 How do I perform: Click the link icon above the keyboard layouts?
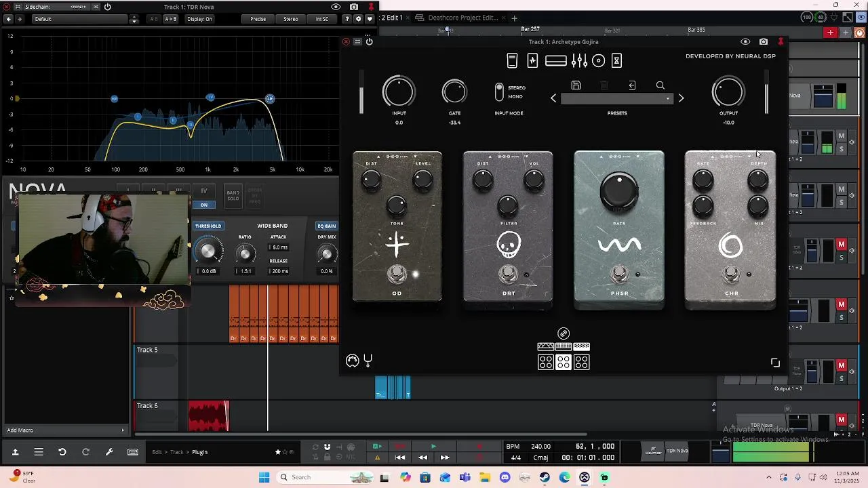point(564,333)
